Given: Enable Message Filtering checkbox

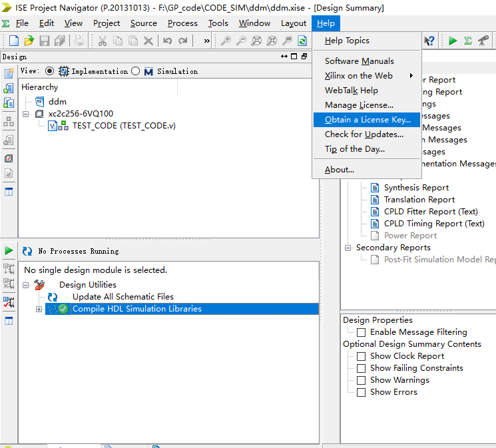Looking at the screenshot, I should click(361, 332).
